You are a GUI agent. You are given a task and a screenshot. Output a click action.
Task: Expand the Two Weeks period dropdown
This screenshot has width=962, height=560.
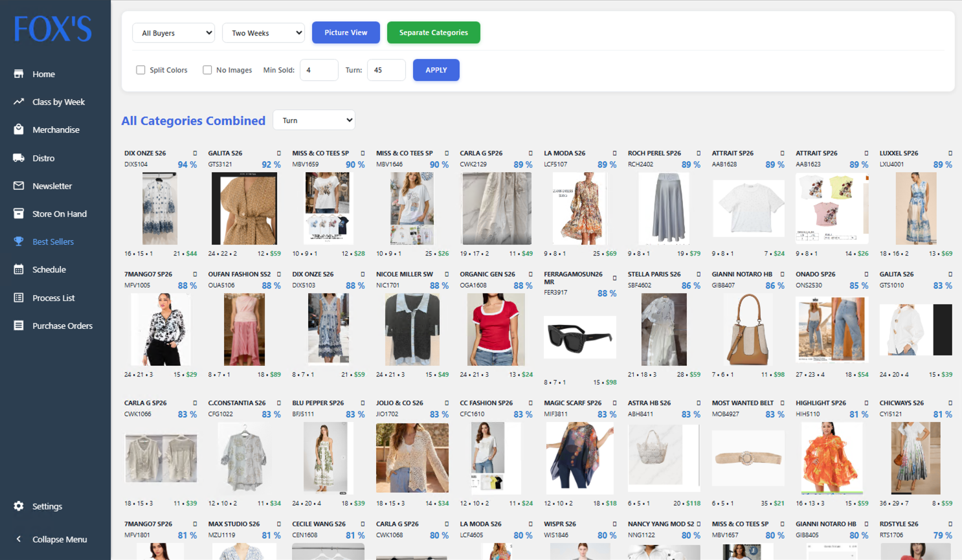[x=263, y=33]
